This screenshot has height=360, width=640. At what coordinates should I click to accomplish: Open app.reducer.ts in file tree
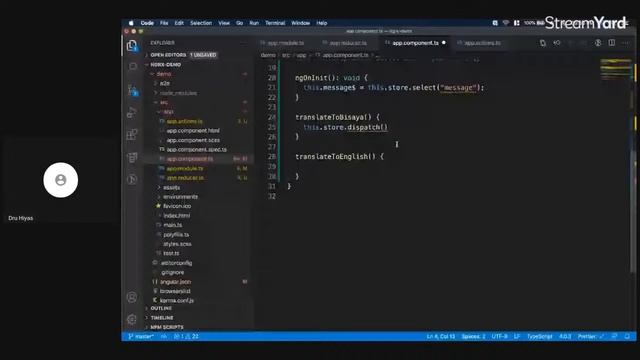185,178
